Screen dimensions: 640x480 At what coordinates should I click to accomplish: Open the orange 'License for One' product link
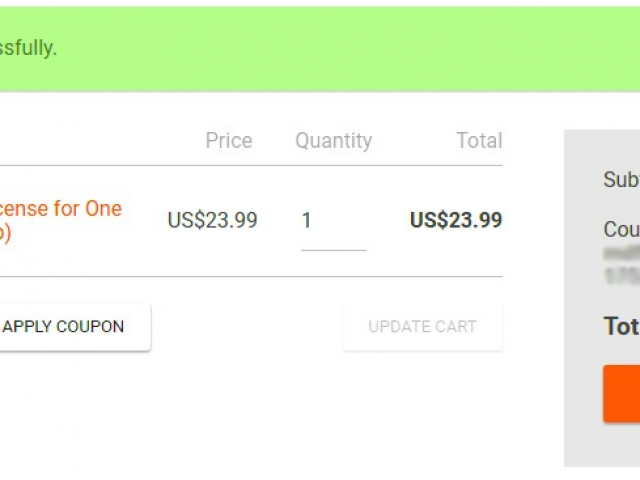coord(61,208)
